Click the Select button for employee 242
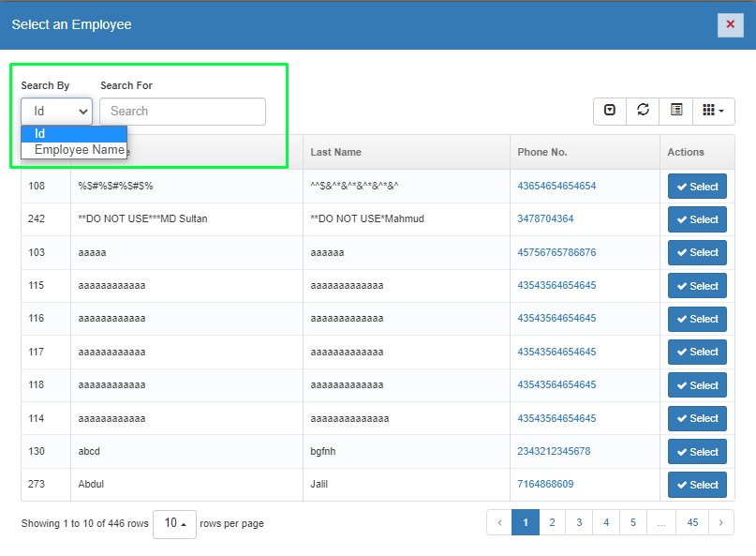The height and width of the screenshot is (556, 756). [x=696, y=219]
